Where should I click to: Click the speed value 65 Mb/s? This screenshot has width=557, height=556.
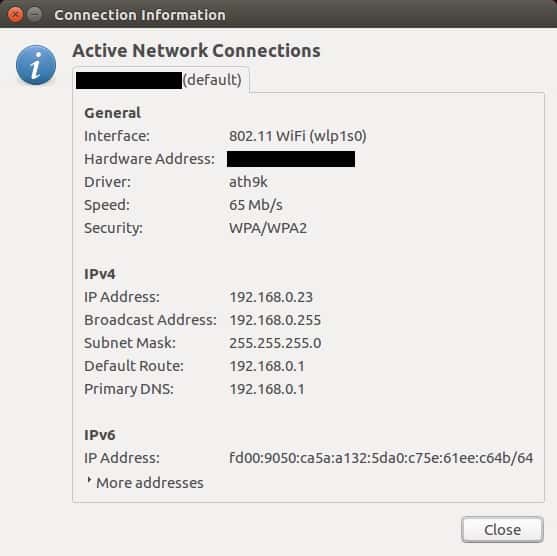[256, 205]
